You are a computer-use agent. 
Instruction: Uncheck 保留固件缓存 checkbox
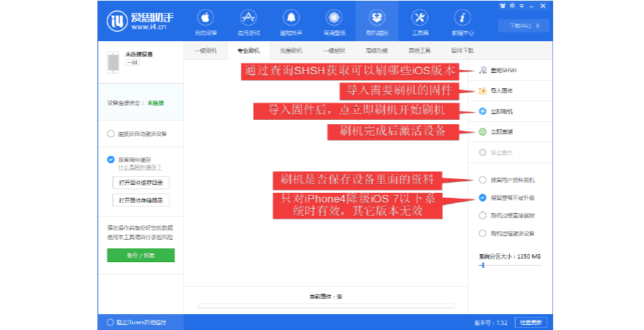click(x=110, y=160)
